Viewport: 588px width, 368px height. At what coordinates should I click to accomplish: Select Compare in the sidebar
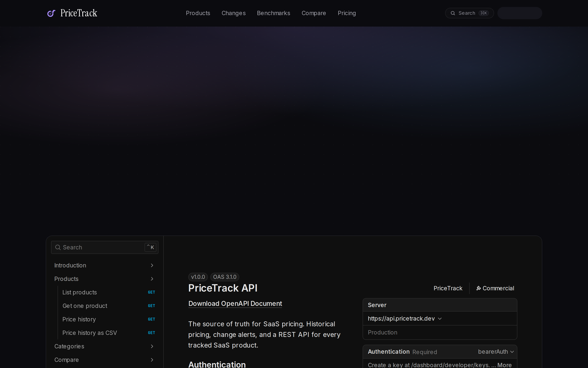[x=67, y=360]
